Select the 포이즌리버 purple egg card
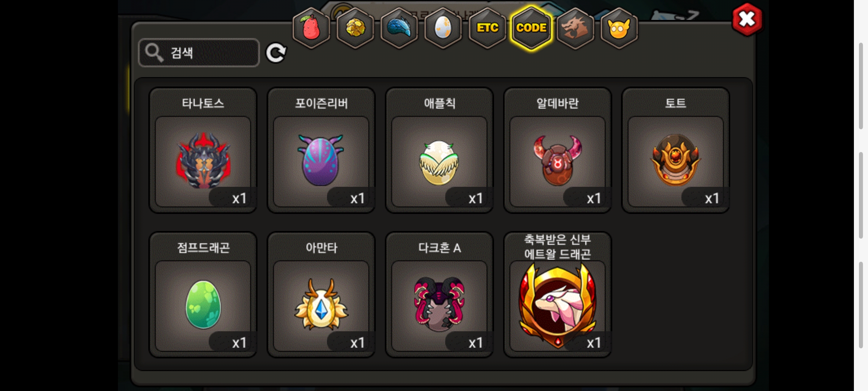The image size is (868, 391). point(321,150)
